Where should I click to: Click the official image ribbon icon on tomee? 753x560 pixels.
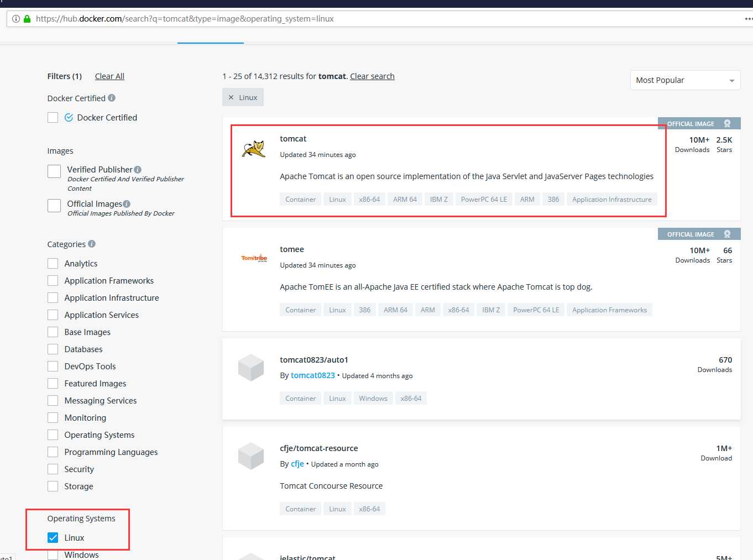[728, 234]
